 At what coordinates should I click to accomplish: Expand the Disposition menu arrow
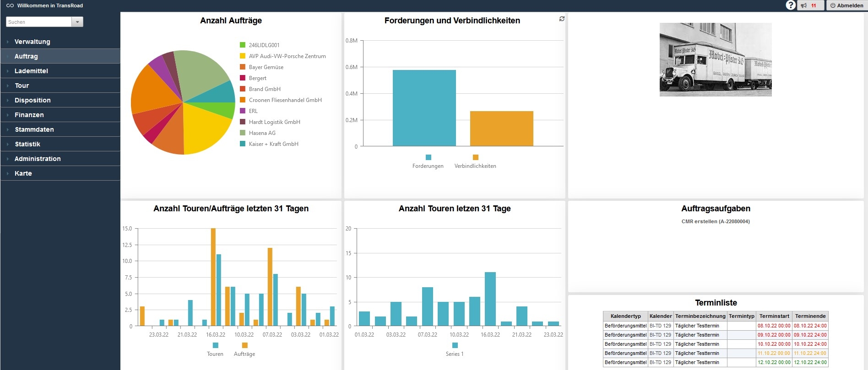[8, 100]
